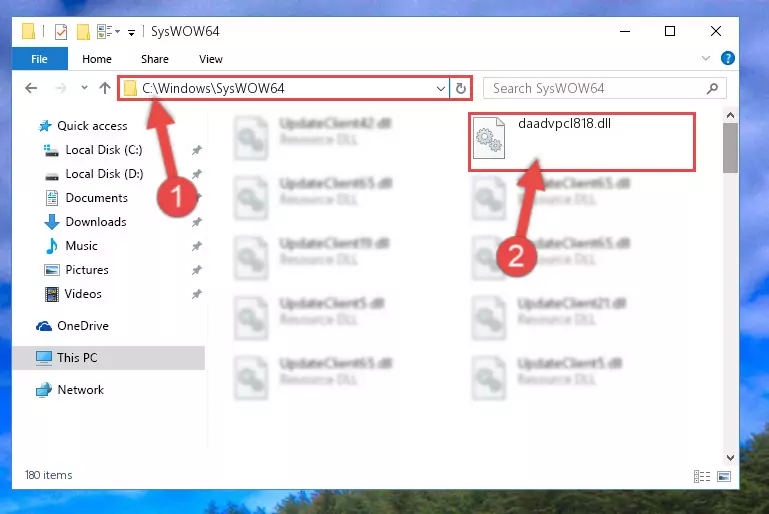Open Help with the blue question mark icon
The height and width of the screenshot is (514, 769).
coord(728,58)
